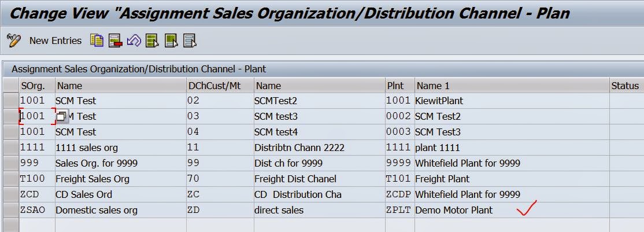Image resolution: width=644 pixels, height=232 pixels.
Task: Click the Delete entry icon
Action: pyautogui.click(x=115, y=40)
